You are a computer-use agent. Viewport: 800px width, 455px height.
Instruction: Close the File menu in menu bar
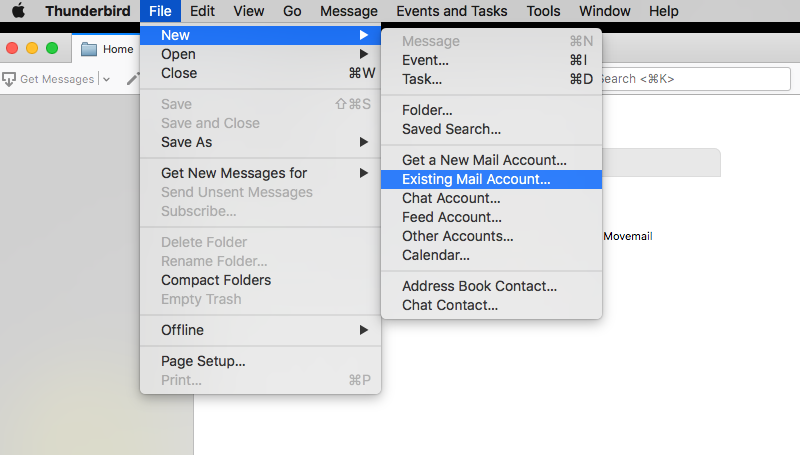160,11
